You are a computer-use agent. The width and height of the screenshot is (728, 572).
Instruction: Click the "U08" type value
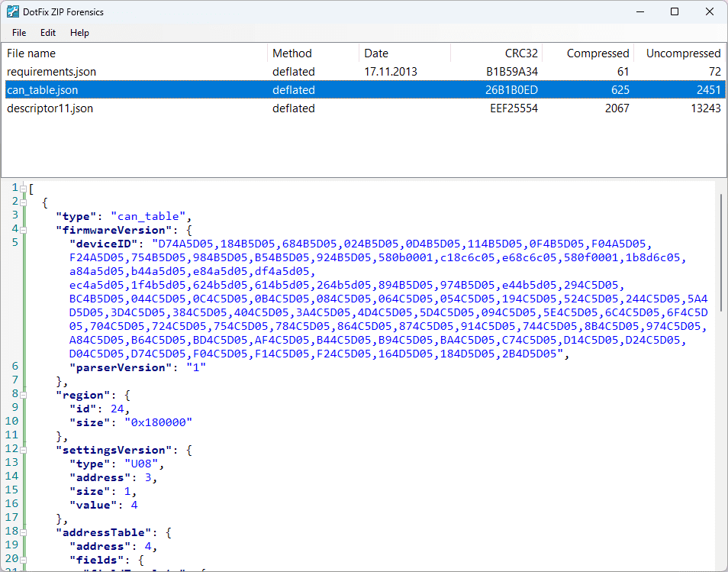[141, 464]
